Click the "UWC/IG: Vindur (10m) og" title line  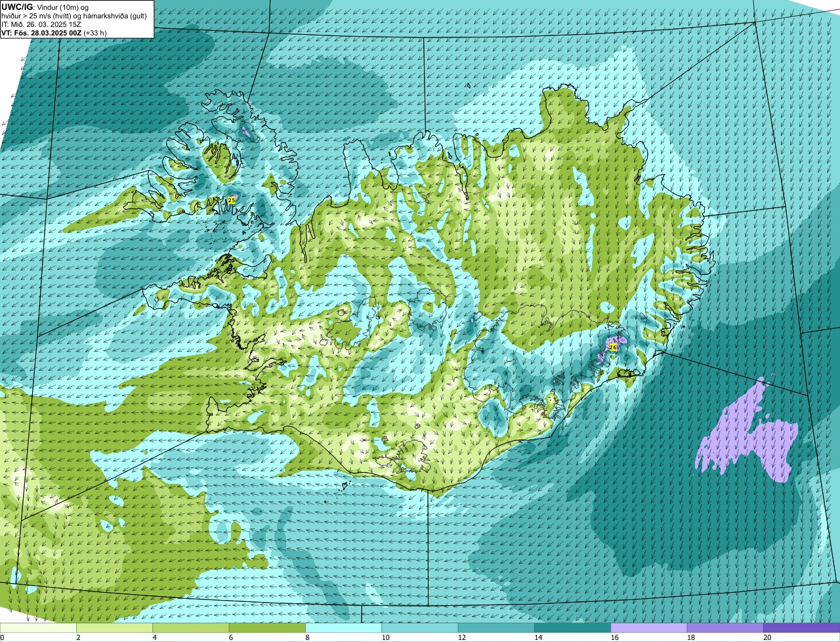click(45, 7)
